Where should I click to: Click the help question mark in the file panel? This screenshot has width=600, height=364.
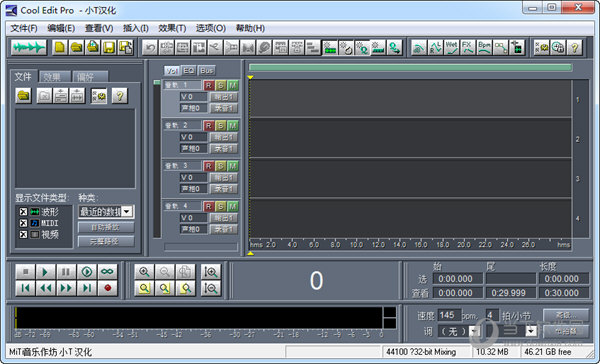coord(119,96)
